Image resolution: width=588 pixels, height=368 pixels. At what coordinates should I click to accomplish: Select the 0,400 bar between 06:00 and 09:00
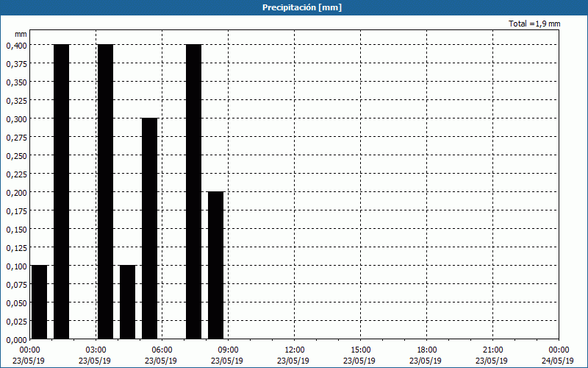194,191
